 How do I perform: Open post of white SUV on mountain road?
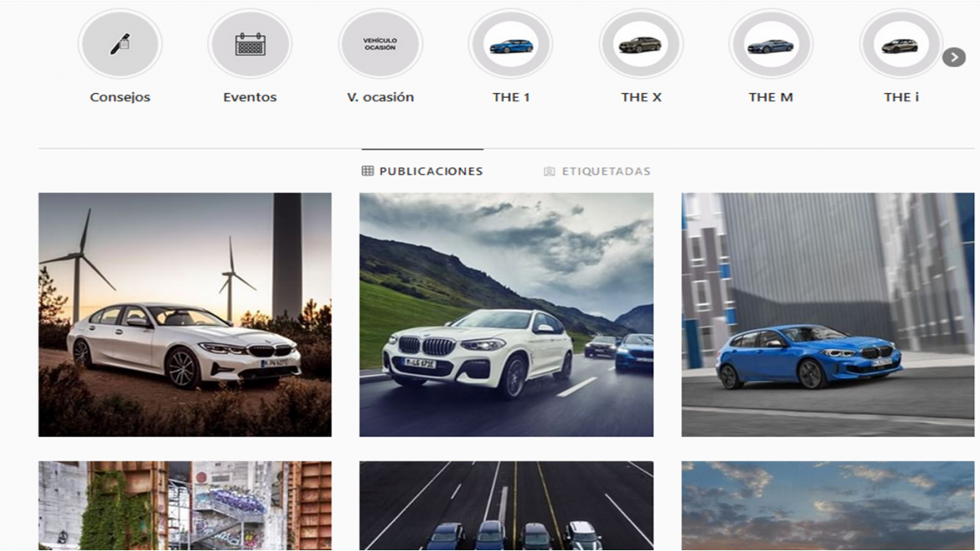506,314
